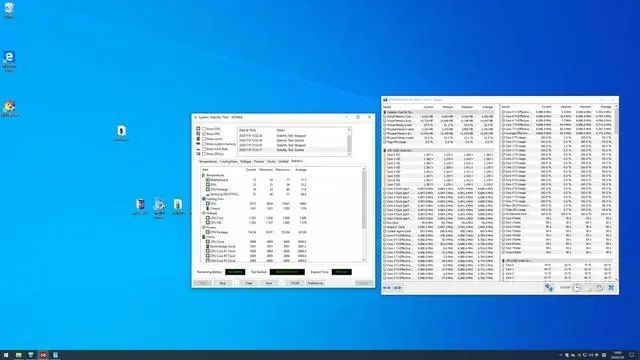Open AIDA64 Preferences button
This screenshot has height=360, width=640.
315,283
